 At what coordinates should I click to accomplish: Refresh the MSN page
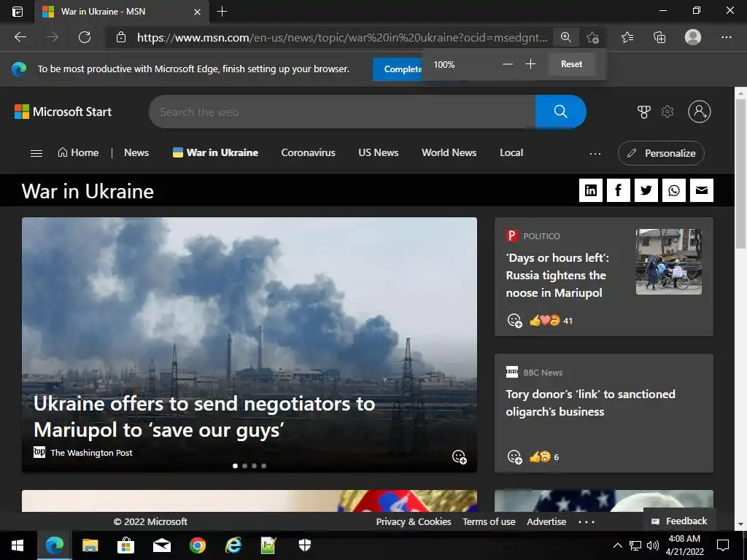point(85,37)
